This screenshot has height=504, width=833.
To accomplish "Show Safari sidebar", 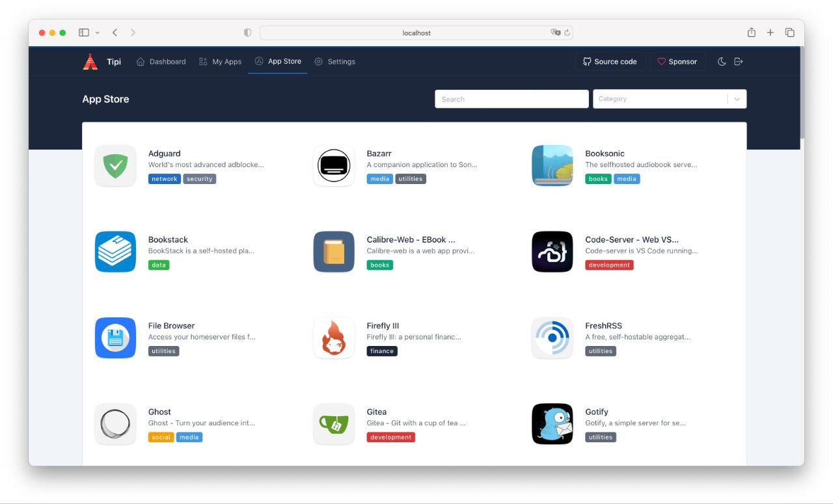I will point(84,33).
